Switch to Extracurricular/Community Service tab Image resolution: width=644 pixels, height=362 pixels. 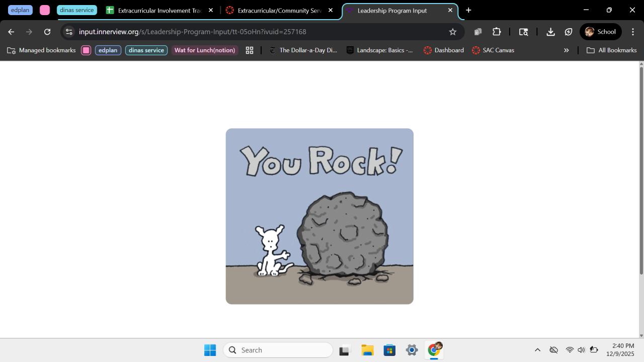coord(279,11)
